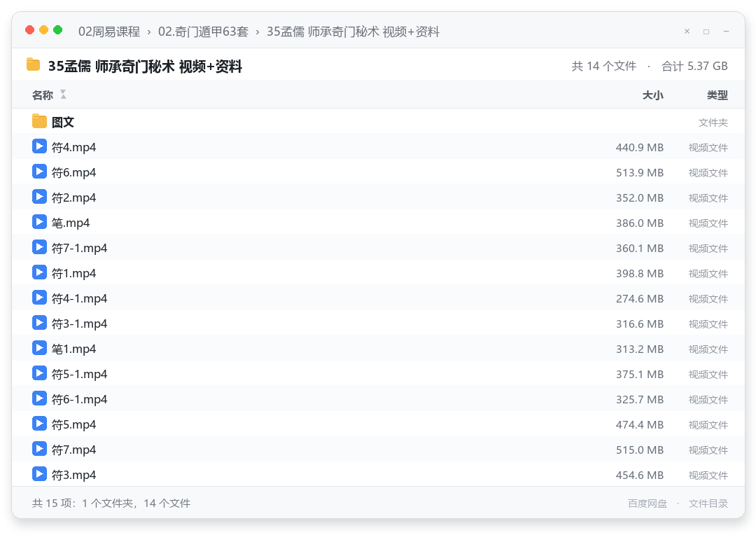Image resolution: width=756 pixels, height=535 pixels.
Task: Click the 文件目录 label in footer
Action: [x=708, y=503]
